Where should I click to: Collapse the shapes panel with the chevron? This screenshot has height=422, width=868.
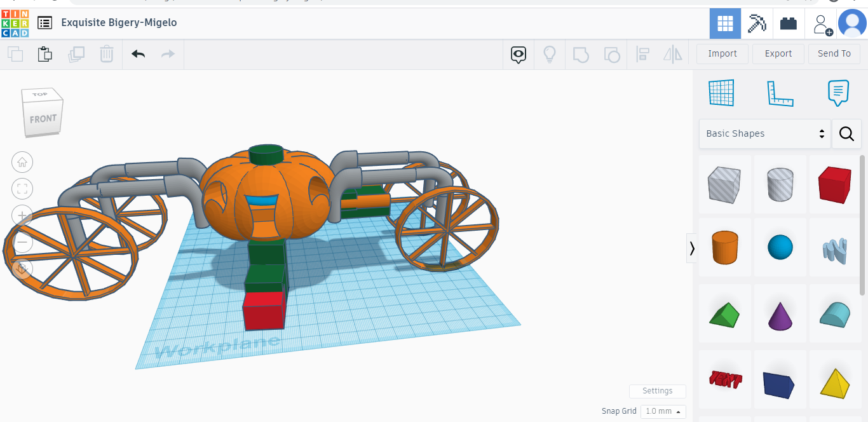tap(691, 248)
